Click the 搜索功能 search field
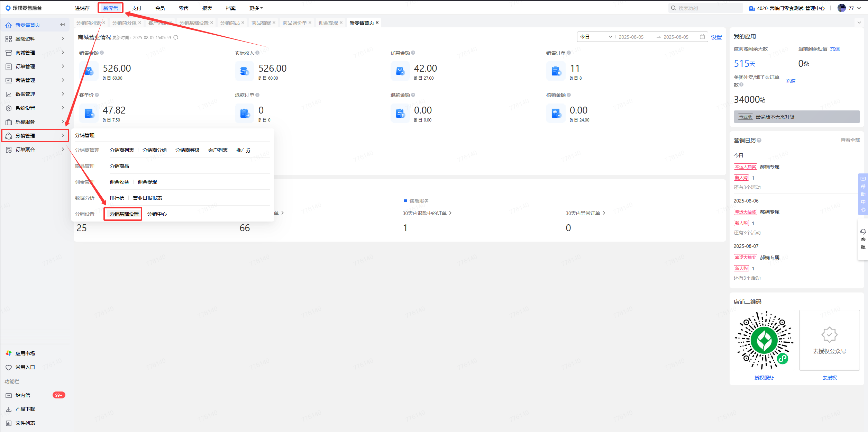 pos(706,8)
